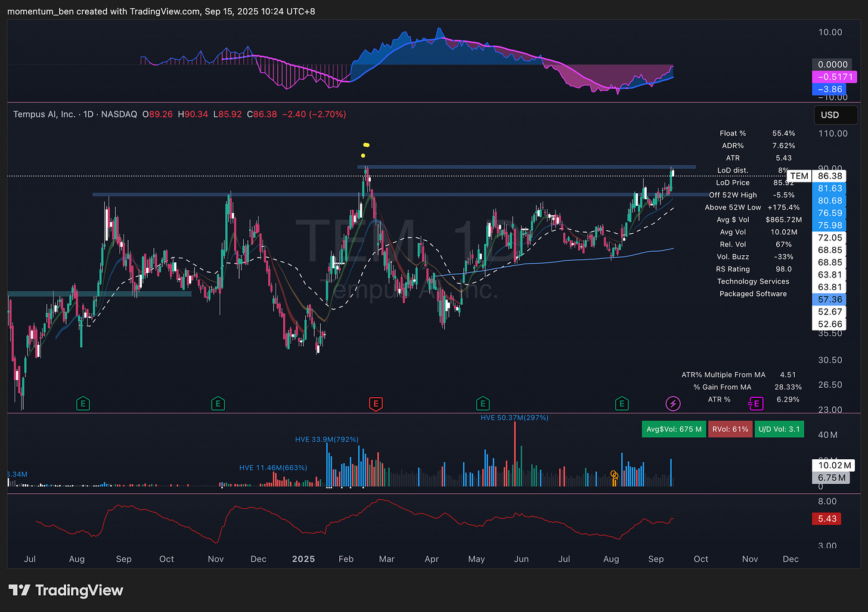868x612 pixels.
Task: Click the 110.00 price scale label
Action: 833,134
